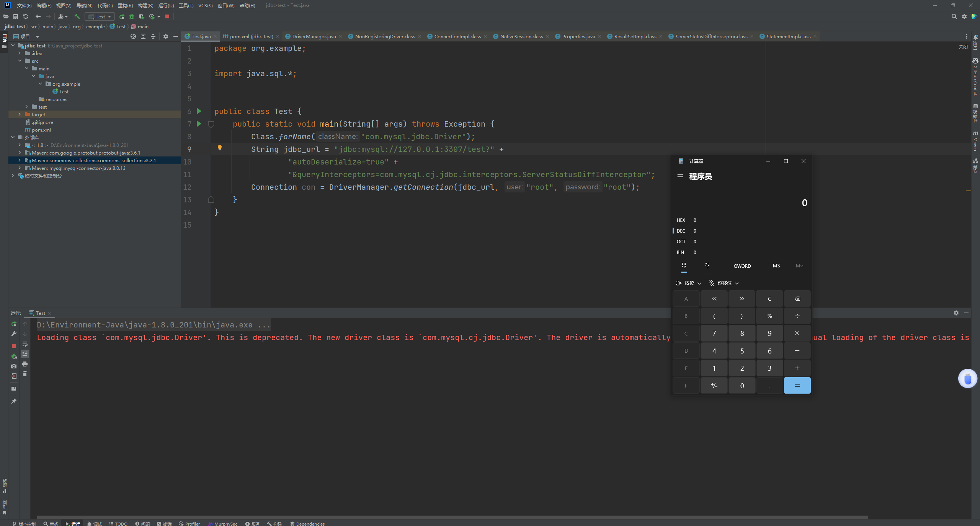Expand the target folder
The height and width of the screenshot is (526, 980).
pyautogui.click(x=20, y=114)
